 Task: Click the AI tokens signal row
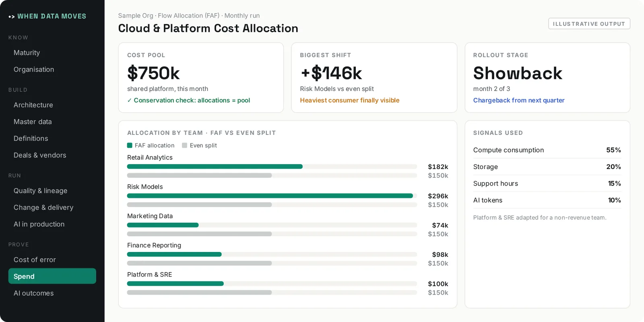click(547, 200)
